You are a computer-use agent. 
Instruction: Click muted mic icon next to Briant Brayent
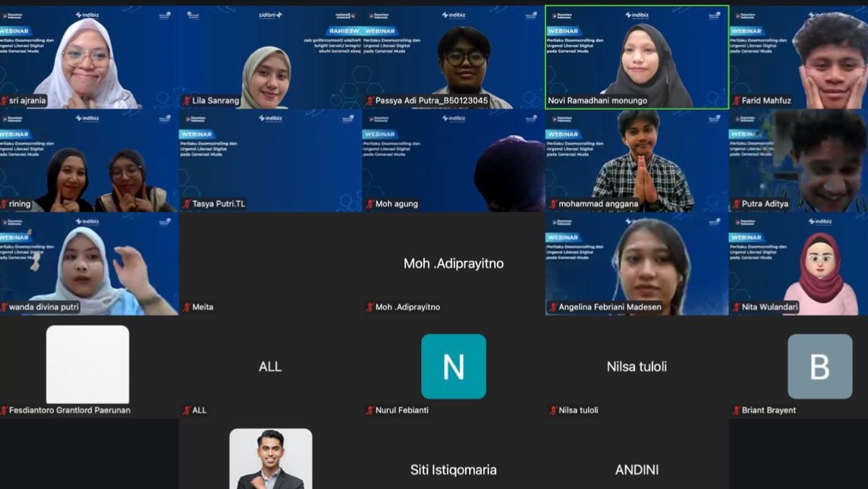[736, 411]
